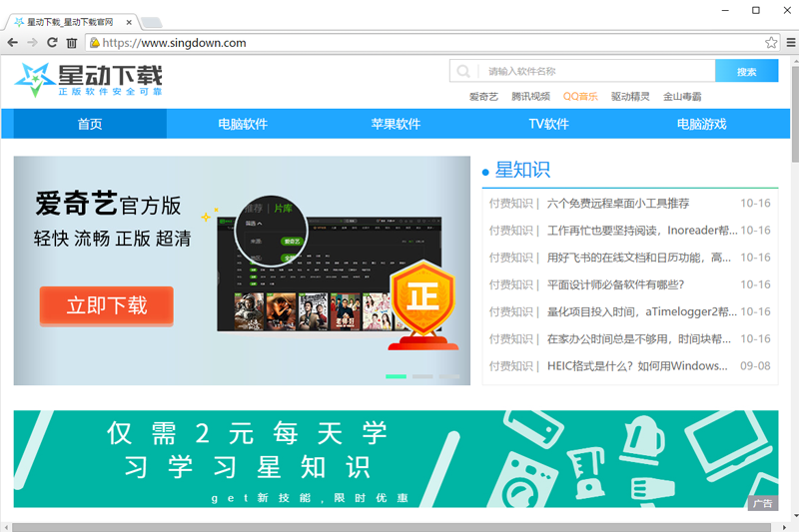Screen dimensions: 799x532
Task: Open the 爱奇艺 hot search link
Action: coord(483,96)
